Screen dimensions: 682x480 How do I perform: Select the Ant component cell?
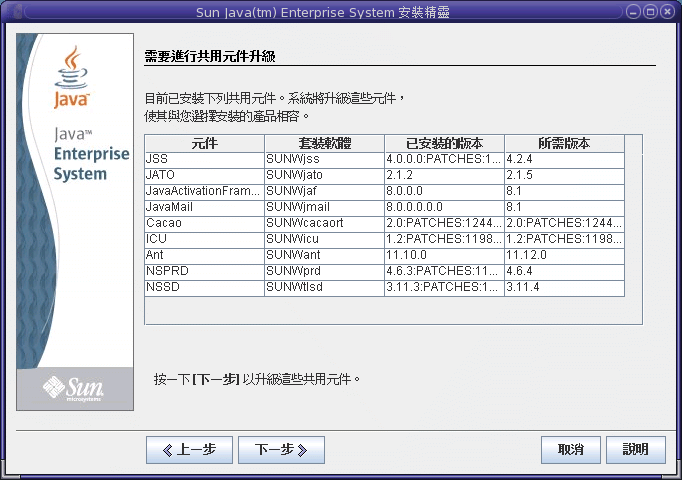point(204,256)
